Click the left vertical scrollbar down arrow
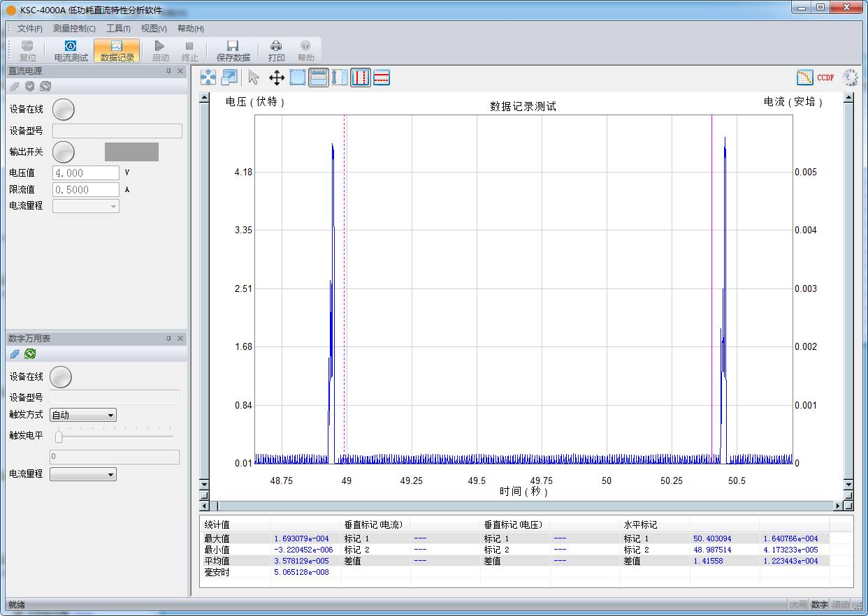The height and width of the screenshot is (616, 868). click(x=205, y=484)
